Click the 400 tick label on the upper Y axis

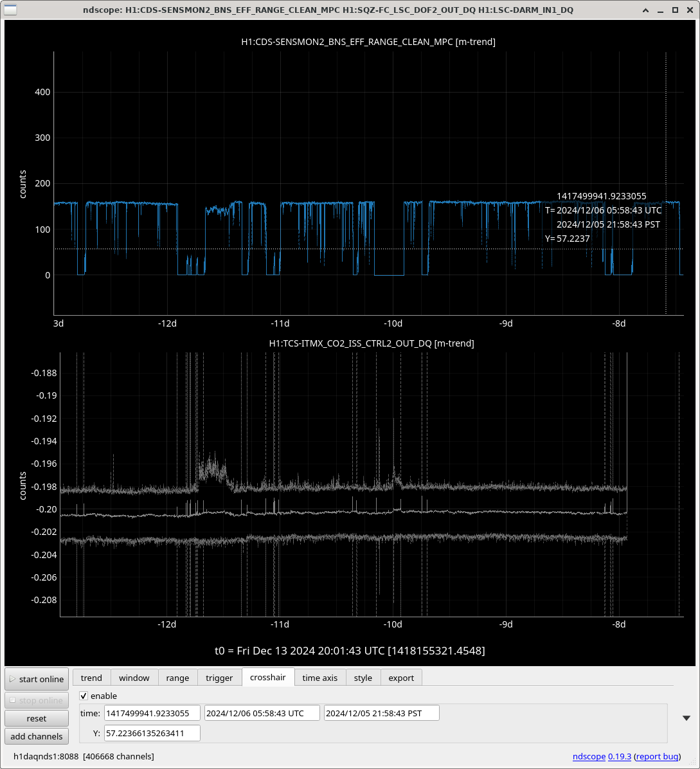(42, 92)
